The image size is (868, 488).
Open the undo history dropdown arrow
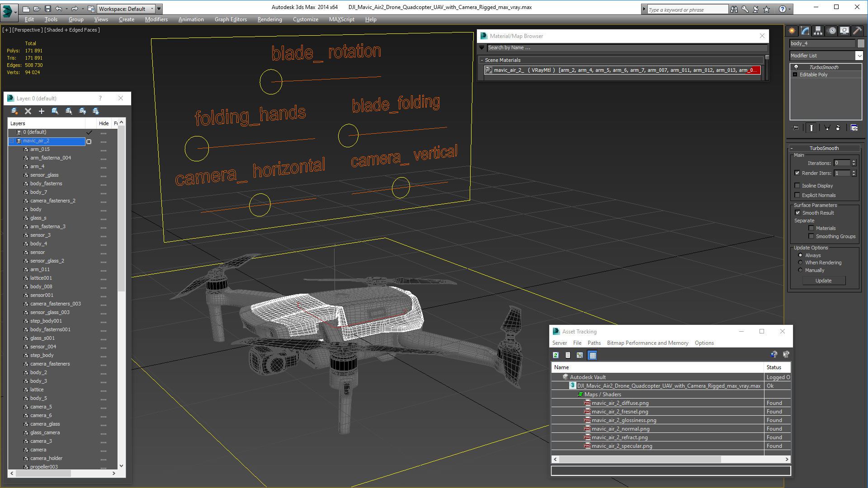pos(66,9)
